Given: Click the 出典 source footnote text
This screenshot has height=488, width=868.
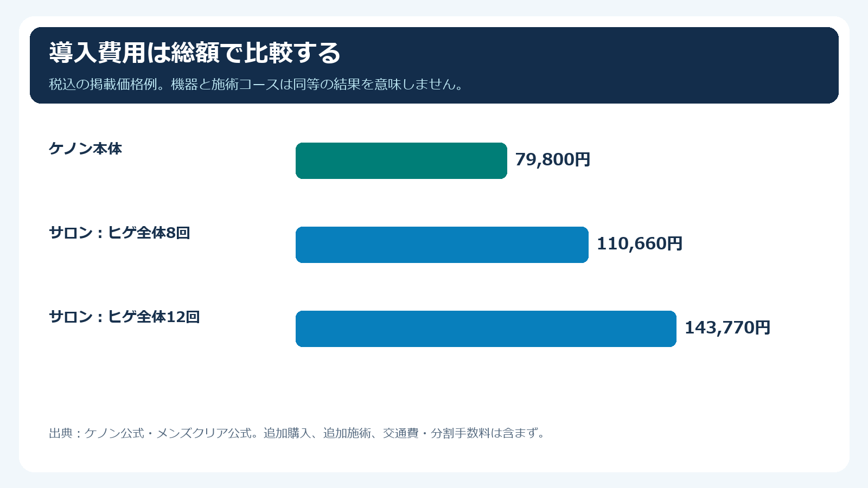Looking at the screenshot, I should click(x=297, y=433).
